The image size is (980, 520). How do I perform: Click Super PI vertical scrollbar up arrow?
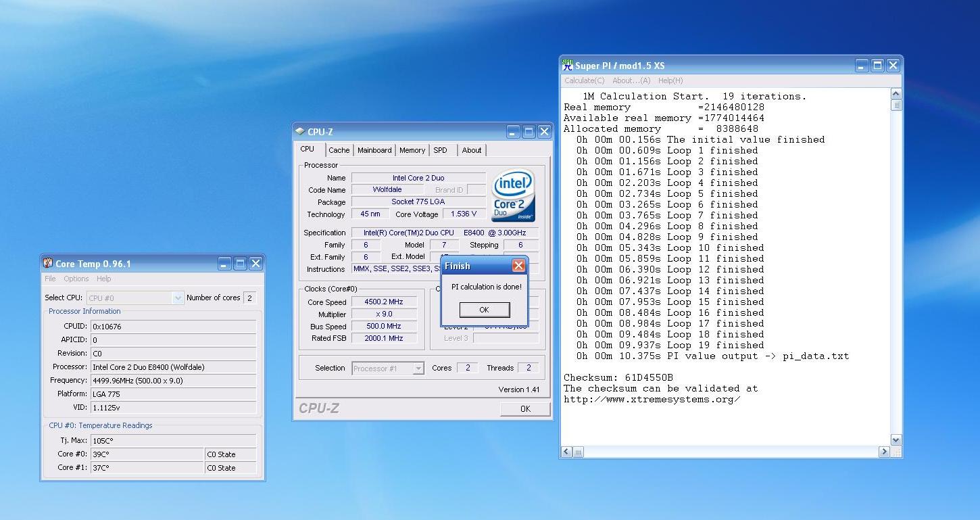click(x=896, y=94)
